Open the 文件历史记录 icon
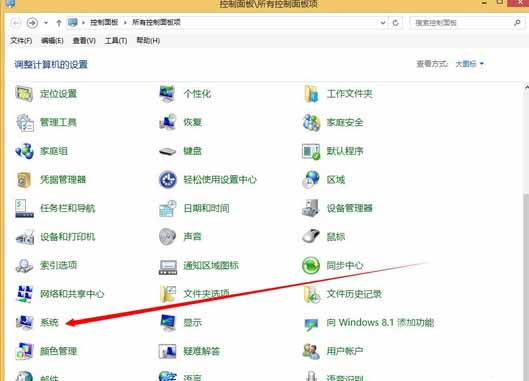 click(x=312, y=294)
